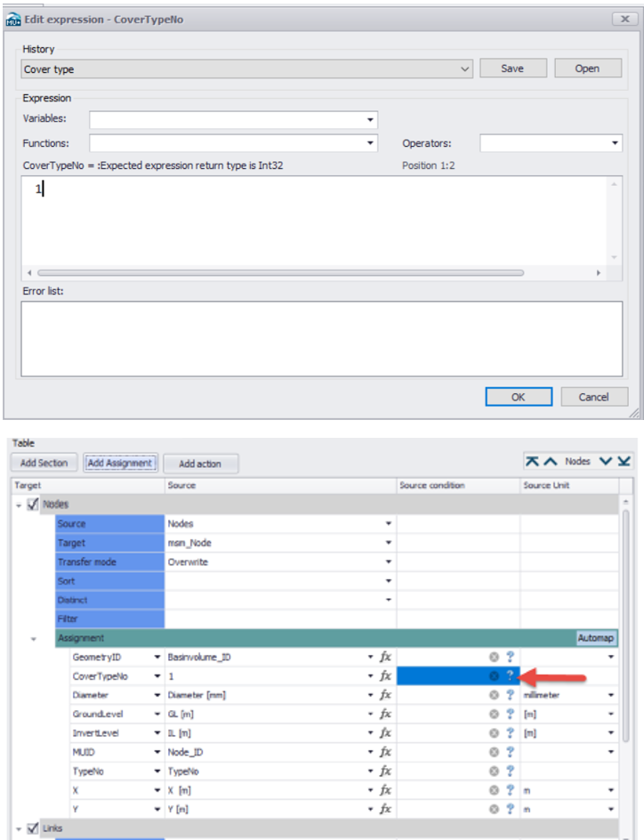Click the Add Assignment button
This screenshot has height=840, width=644.
(x=120, y=463)
